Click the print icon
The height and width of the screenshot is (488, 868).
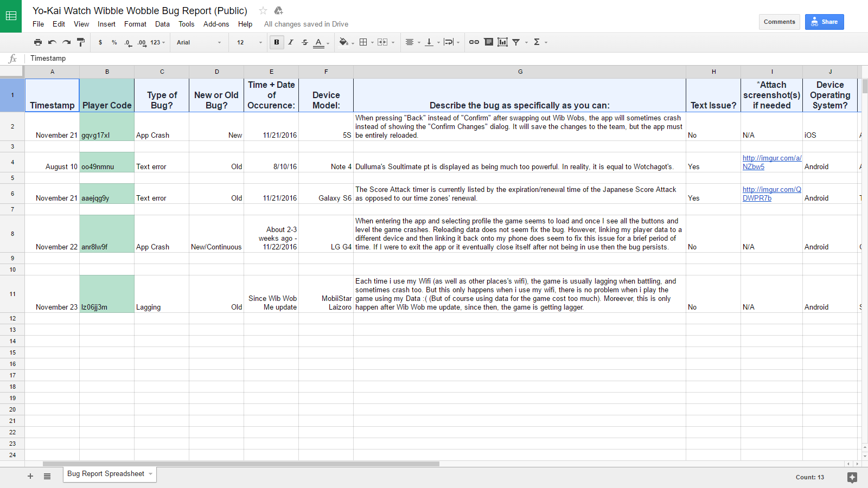click(x=37, y=42)
